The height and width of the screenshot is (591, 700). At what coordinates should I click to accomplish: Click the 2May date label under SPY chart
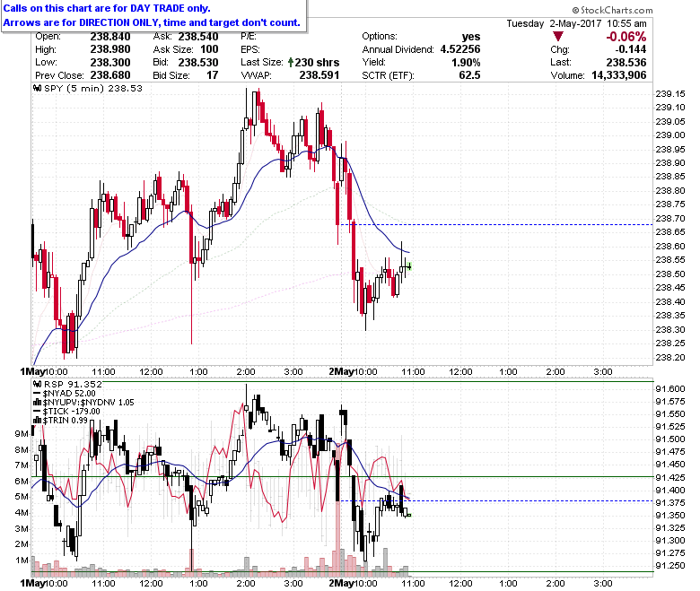[x=341, y=371]
